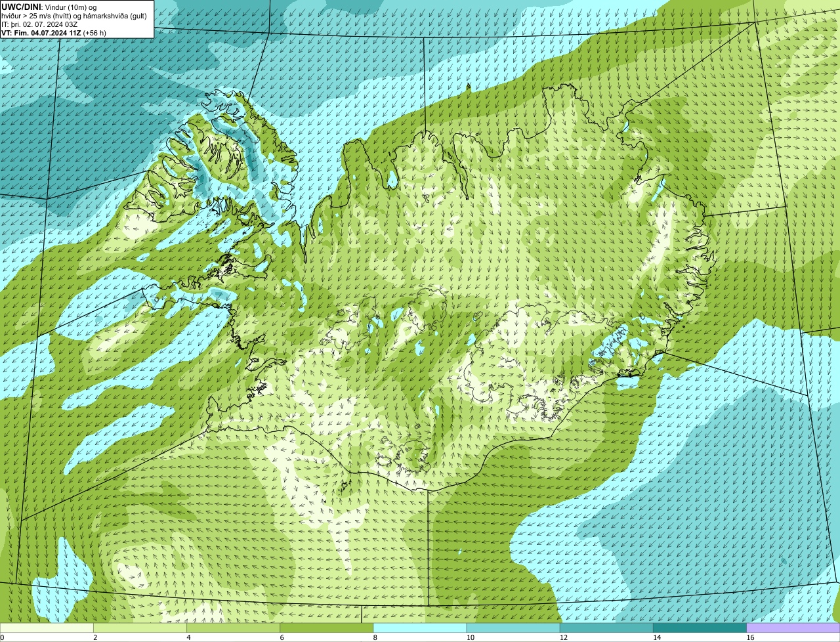The image size is (840, 642).
Task: Click the 'hviður > 25 m/s (hvítt)' description line
Action: tap(74, 16)
